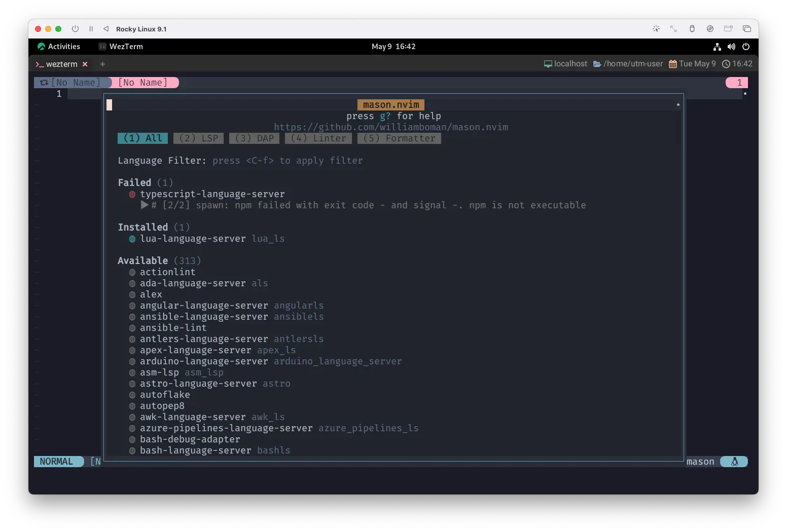Select the ansible-lint package
787x532 pixels.
pos(173,328)
